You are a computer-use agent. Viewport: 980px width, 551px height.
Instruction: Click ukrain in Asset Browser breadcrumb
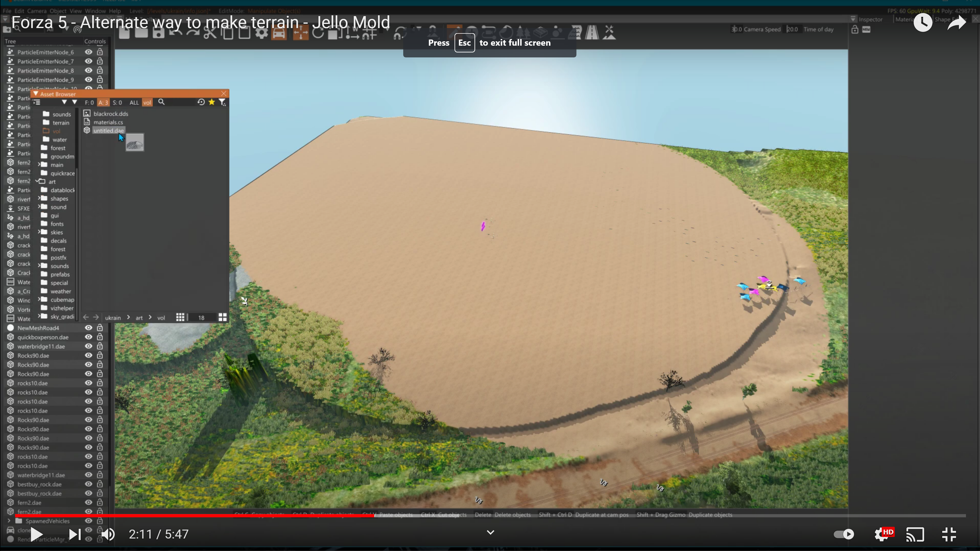[x=113, y=318]
